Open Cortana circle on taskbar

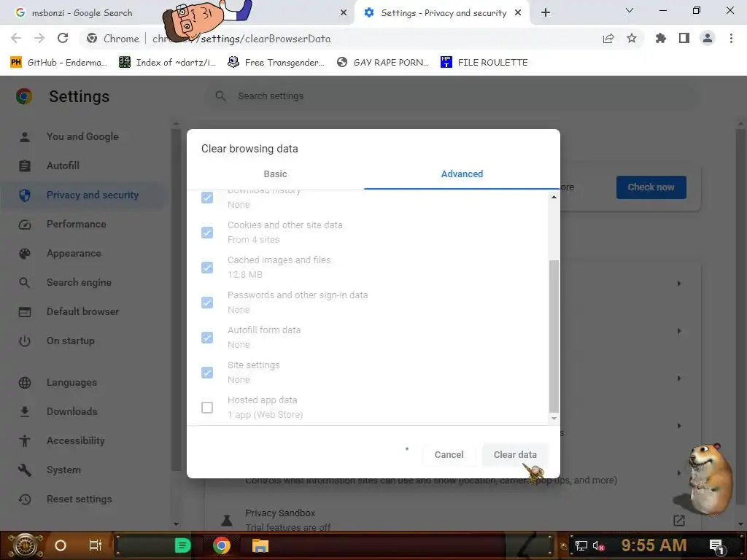(61, 545)
